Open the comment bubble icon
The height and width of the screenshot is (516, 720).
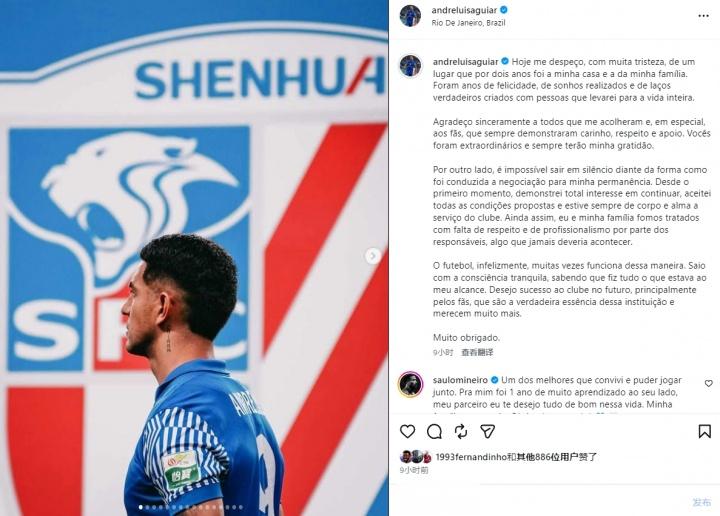tap(434, 432)
